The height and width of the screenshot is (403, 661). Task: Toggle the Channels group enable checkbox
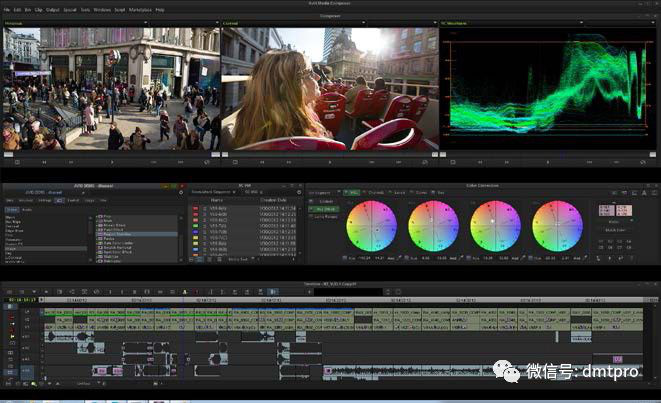tap(365, 192)
